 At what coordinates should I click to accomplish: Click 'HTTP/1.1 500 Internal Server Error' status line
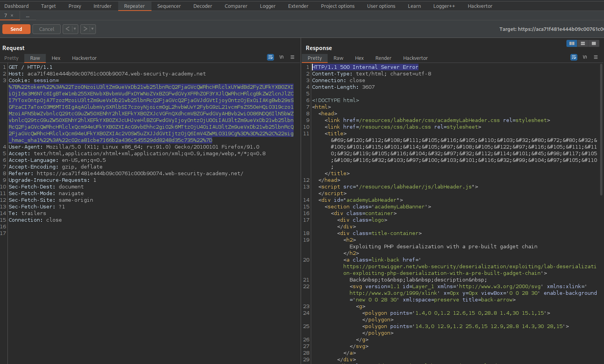click(x=365, y=67)
